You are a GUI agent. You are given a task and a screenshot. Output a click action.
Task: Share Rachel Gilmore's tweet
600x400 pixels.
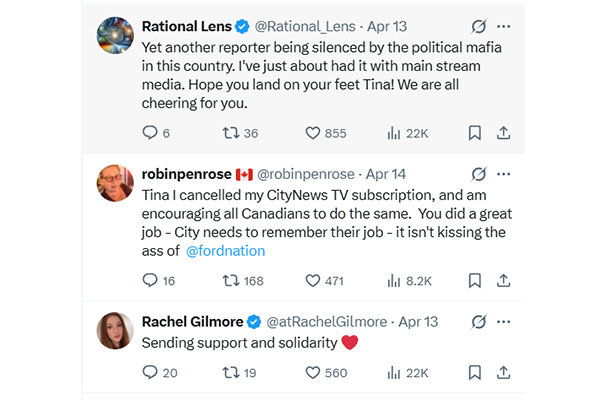click(x=504, y=373)
